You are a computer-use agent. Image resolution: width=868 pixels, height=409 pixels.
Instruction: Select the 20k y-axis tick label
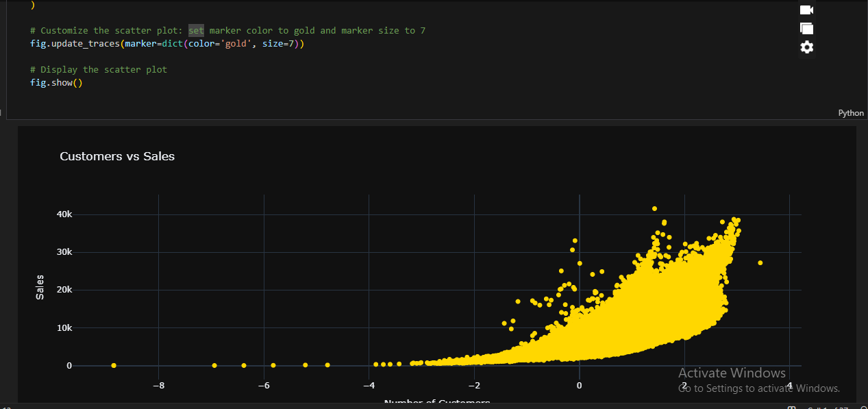(x=64, y=290)
